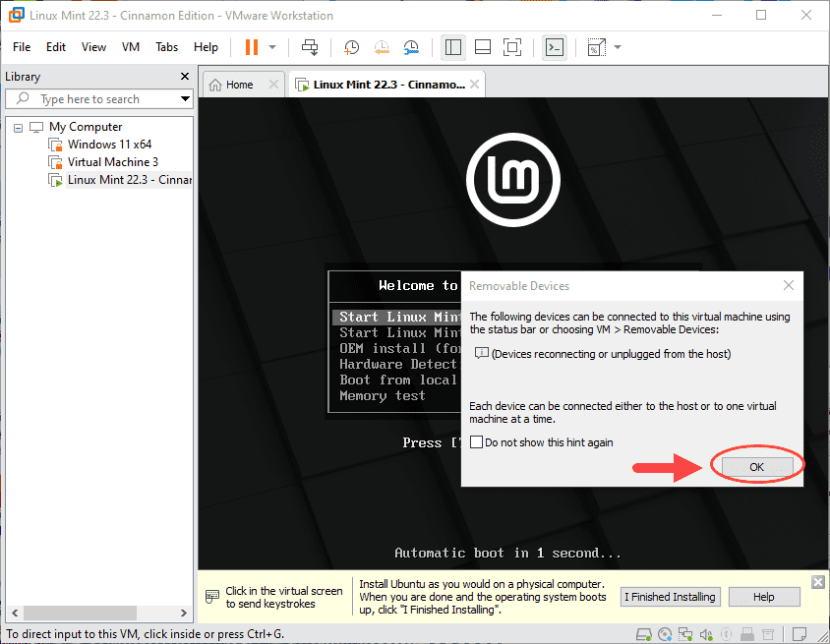
Task: Open the Edit menu
Action: [56, 47]
